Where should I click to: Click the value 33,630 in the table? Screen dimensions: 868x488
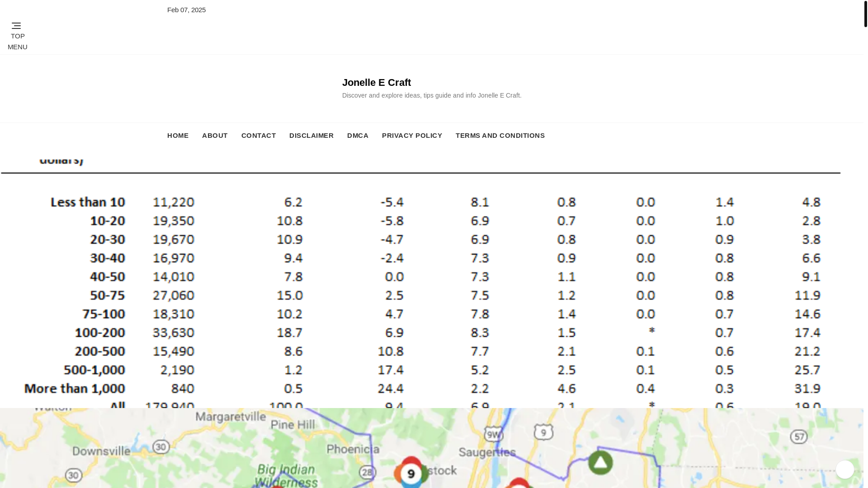(x=174, y=333)
